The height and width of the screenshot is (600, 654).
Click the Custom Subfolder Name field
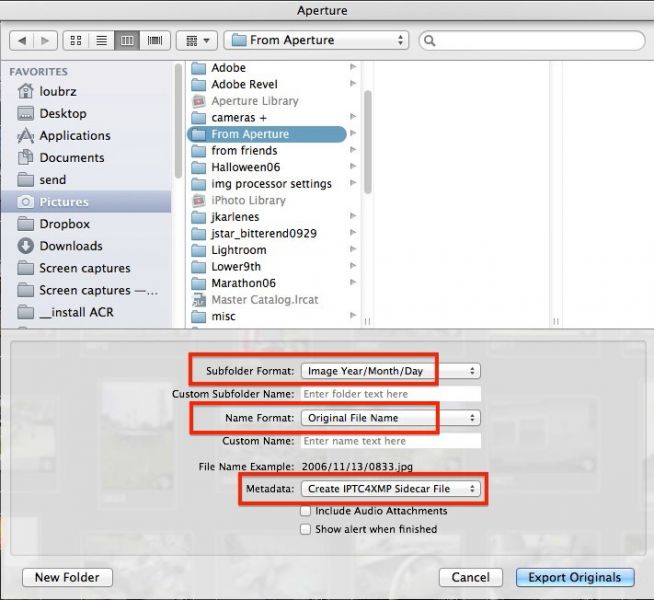(390, 394)
